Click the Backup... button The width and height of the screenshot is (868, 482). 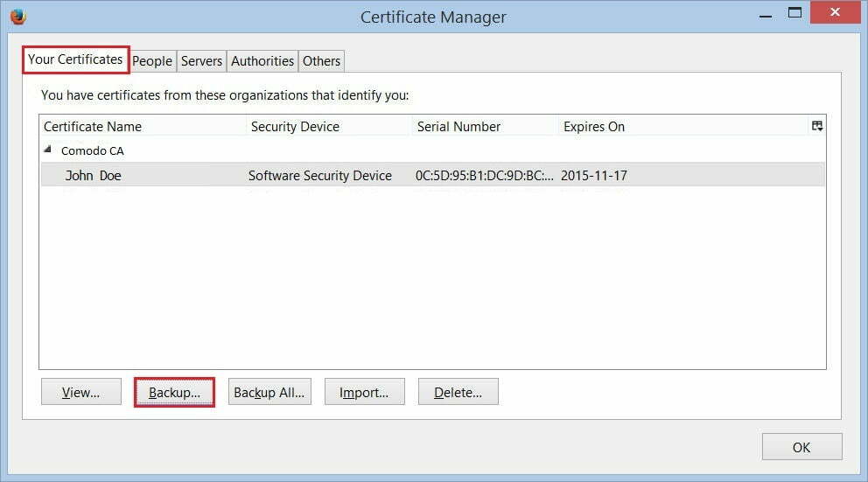click(174, 393)
